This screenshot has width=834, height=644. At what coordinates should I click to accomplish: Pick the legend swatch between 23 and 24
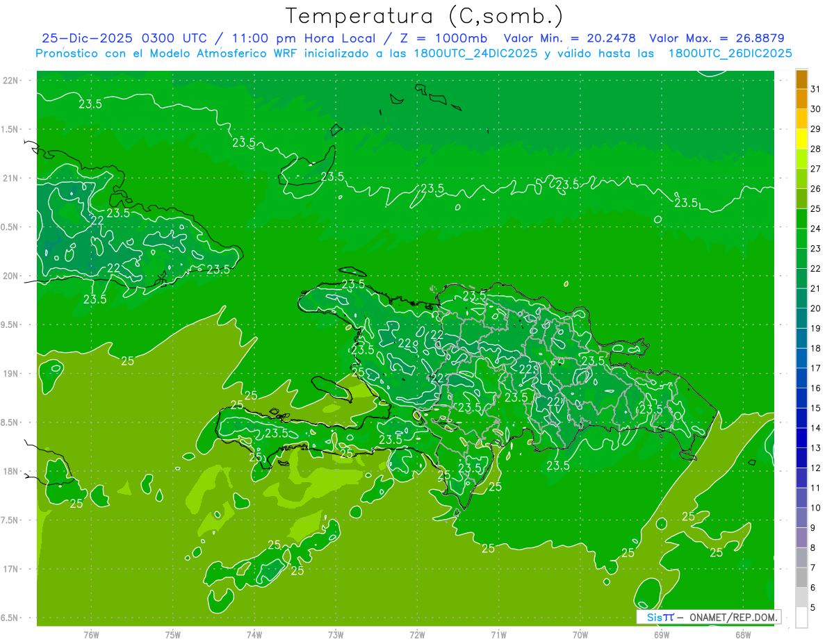[x=801, y=238]
